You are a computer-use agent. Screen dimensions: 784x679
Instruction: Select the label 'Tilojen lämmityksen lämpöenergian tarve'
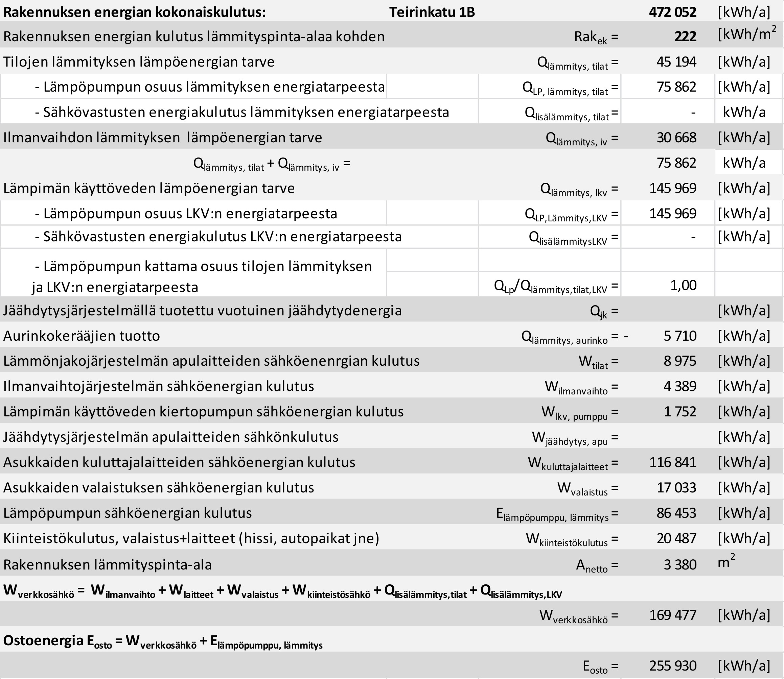139,62
